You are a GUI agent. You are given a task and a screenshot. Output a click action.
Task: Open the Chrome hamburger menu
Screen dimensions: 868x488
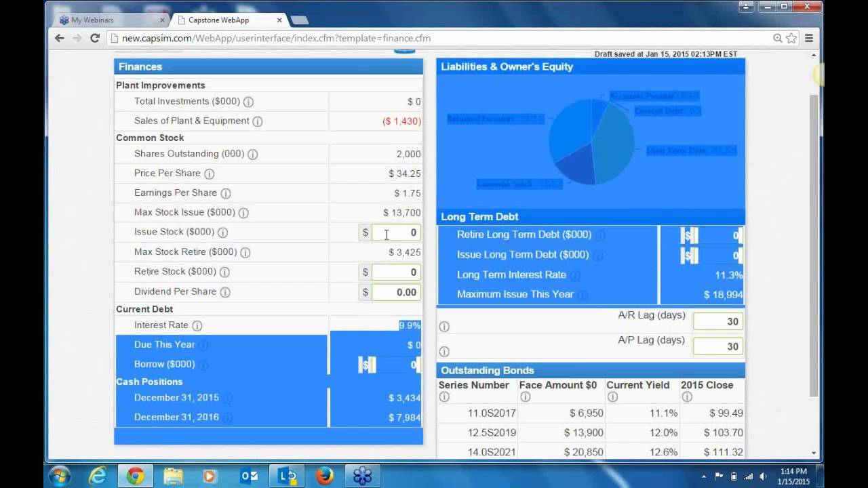tap(809, 39)
